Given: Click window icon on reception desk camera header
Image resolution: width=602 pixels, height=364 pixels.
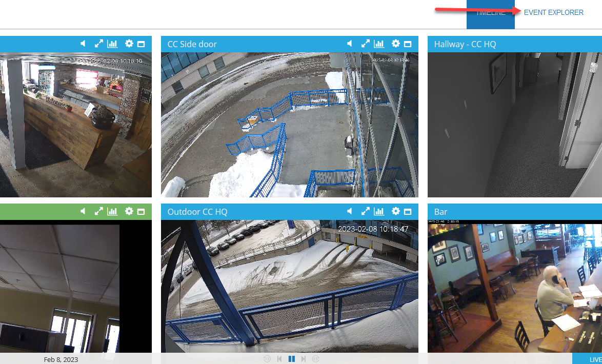Looking at the screenshot, I should click(x=141, y=44).
